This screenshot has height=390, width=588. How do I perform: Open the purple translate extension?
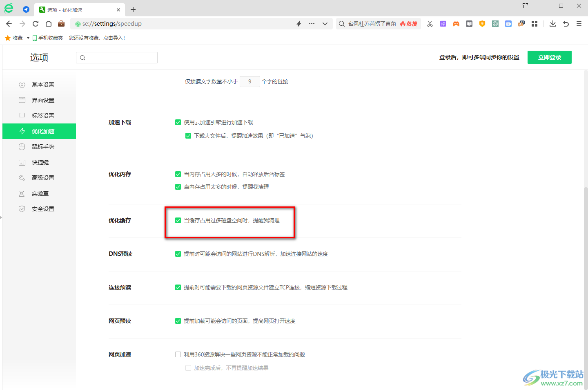[x=443, y=24]
